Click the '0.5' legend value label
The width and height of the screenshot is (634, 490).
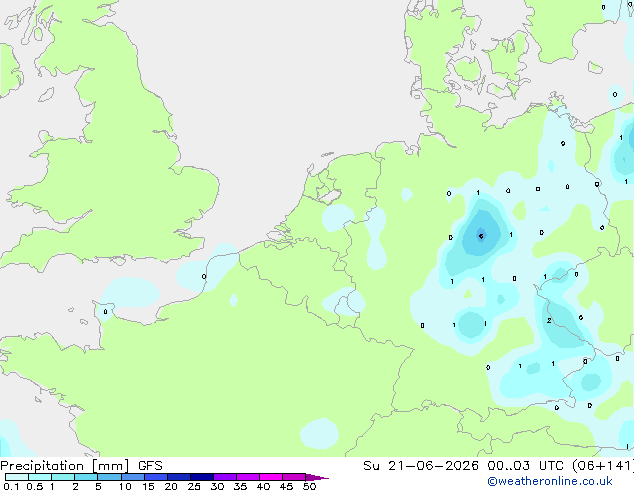[34, 486]
